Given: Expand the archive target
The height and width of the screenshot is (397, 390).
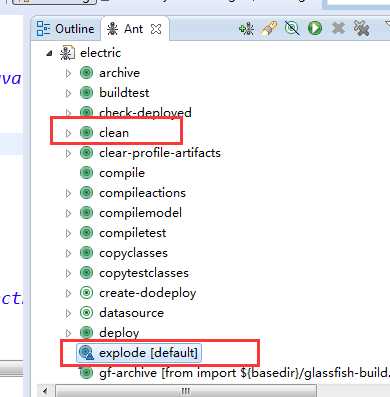Looking at the screenshot, I should pyautogui.click(x=68, y=73).
